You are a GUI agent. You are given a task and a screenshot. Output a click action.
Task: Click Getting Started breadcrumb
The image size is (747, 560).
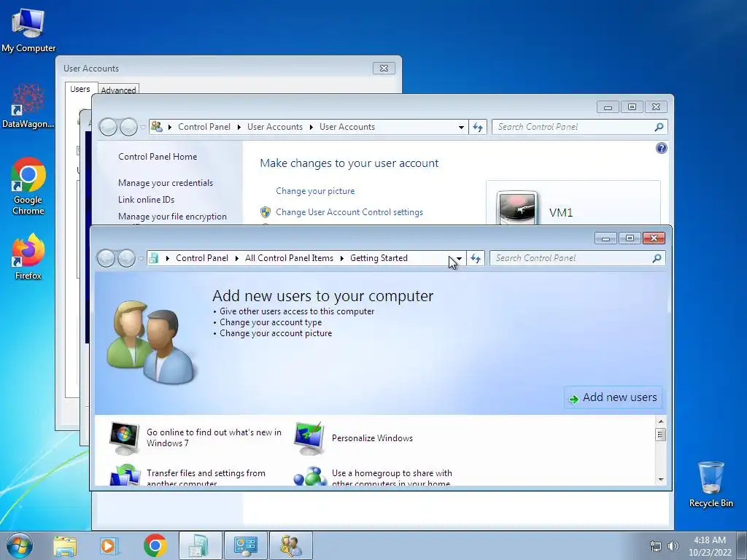[x=379, y=258]
